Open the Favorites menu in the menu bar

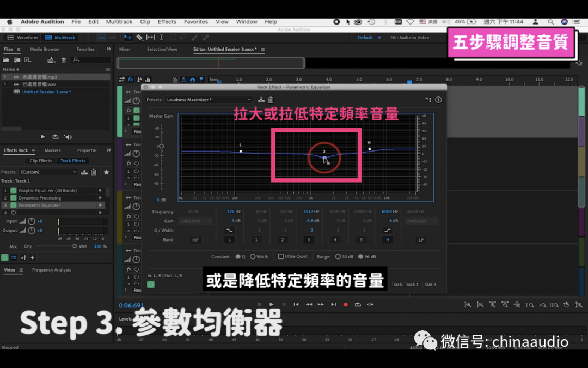coord(196,22)
